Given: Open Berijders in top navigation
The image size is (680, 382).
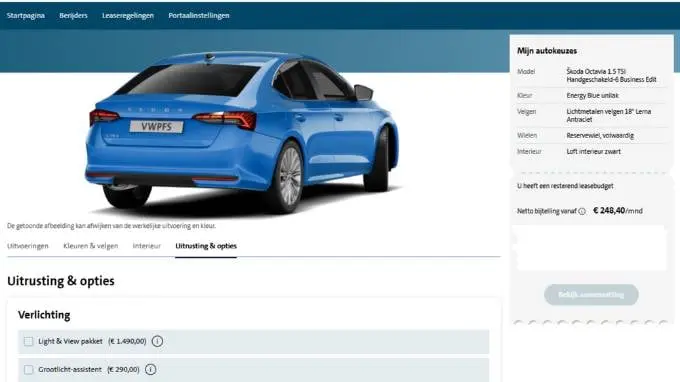Looking at the screenshot, I should click(x=73, y=16).
